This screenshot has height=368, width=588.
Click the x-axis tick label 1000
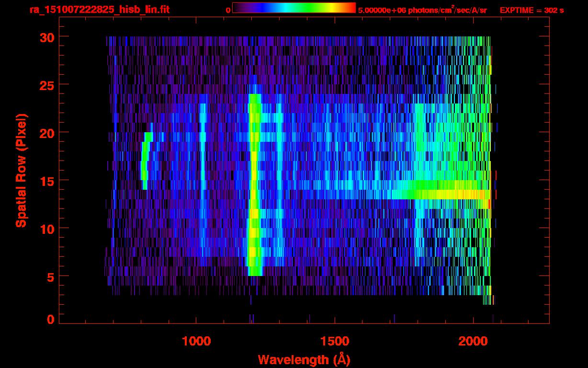pos(196,341)
